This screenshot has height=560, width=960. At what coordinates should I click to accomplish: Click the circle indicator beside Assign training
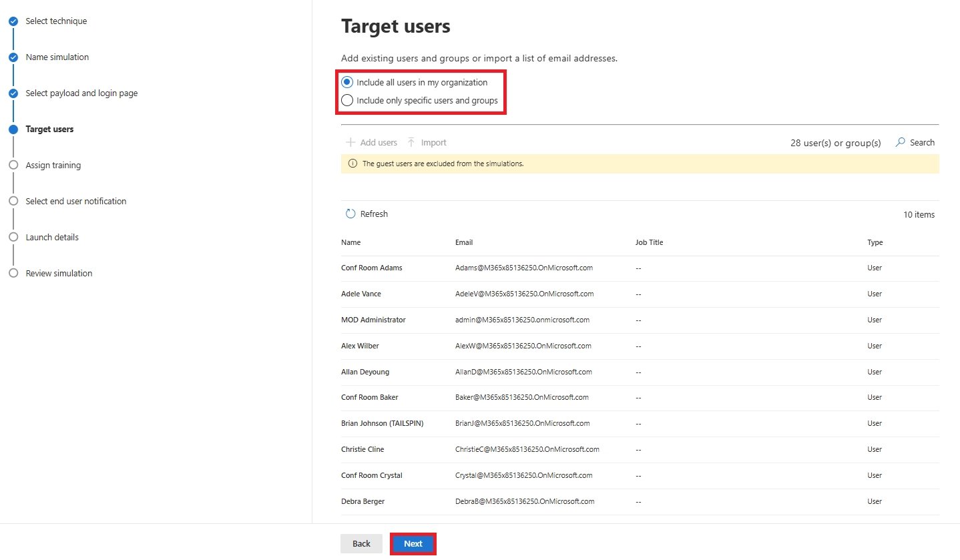[13, 165]
